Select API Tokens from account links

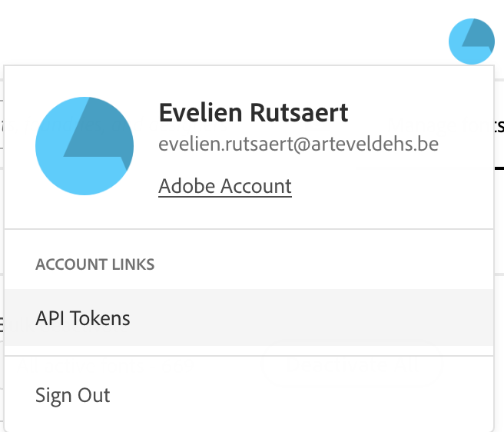click(x=83, y=318)
